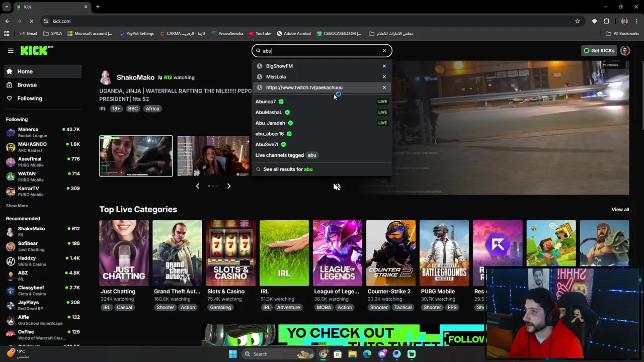Click the KICK logo
Viewport: 644px width, 362px height.
pos(36,51)
